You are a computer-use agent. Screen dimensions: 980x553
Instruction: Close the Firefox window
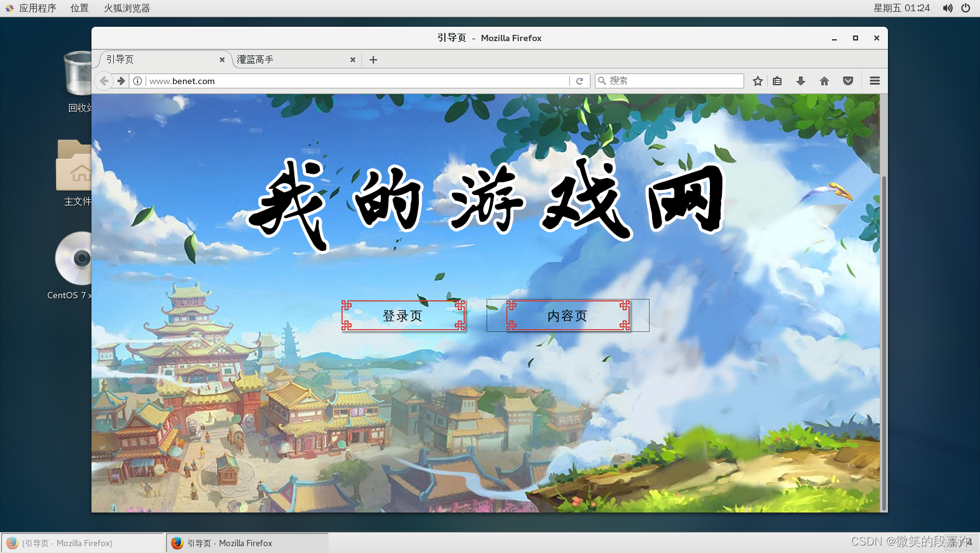tap(877, 38)
